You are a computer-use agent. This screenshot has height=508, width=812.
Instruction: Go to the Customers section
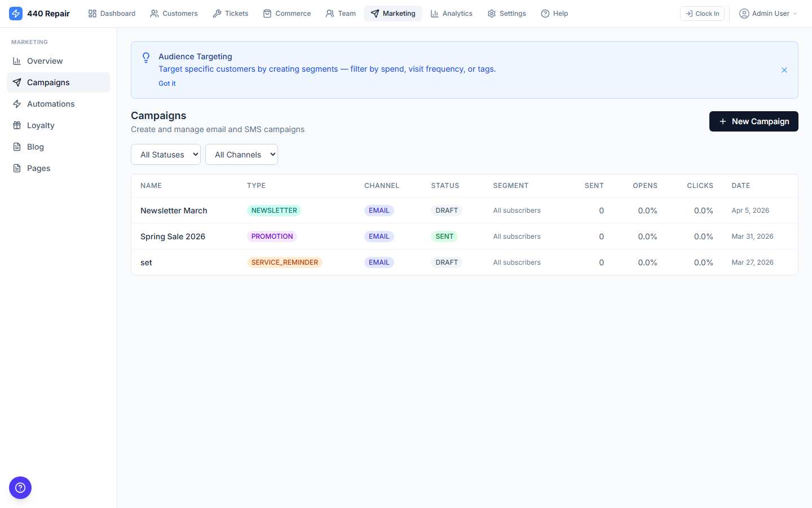174,13
